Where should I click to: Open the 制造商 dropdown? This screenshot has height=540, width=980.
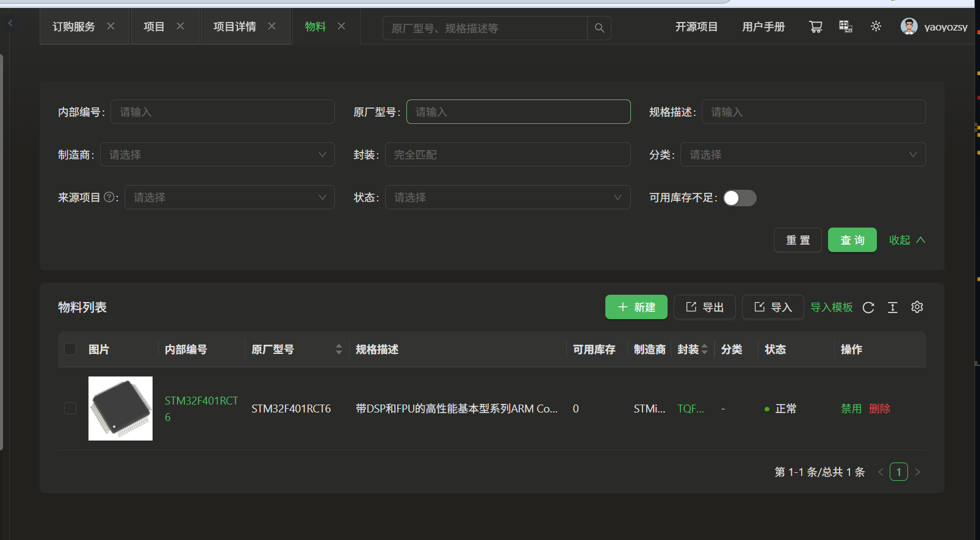(x=217, y=155)
